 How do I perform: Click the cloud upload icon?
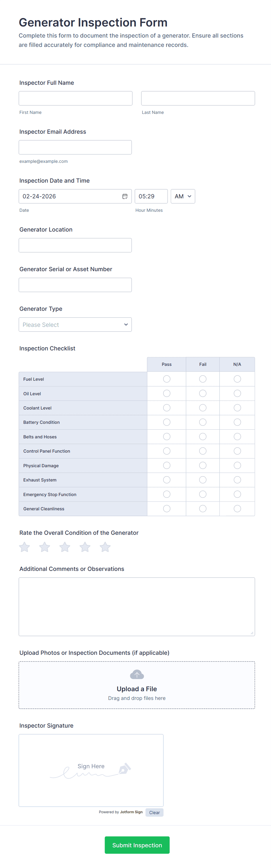pyautogui.click(x=137, y=674)
